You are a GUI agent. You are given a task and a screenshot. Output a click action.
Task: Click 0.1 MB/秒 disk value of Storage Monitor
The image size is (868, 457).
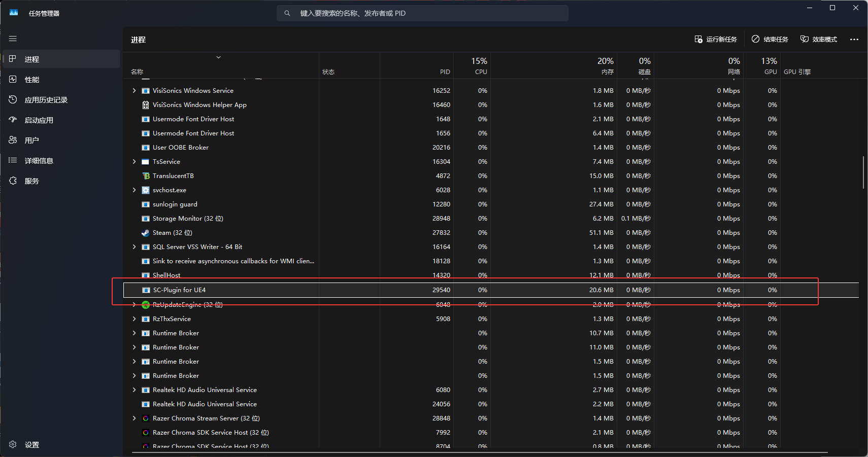[636, 219]
